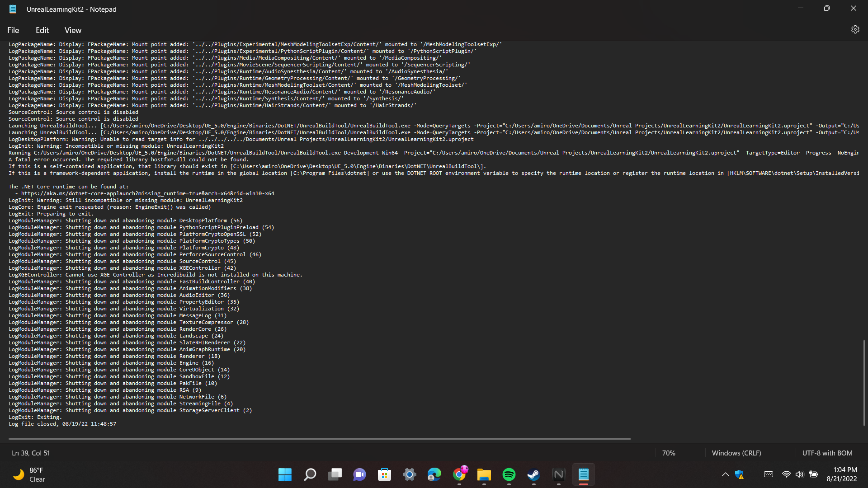Launch Microsoft Store from taskbar
The image size is (868, 488).
coord(385,474)
